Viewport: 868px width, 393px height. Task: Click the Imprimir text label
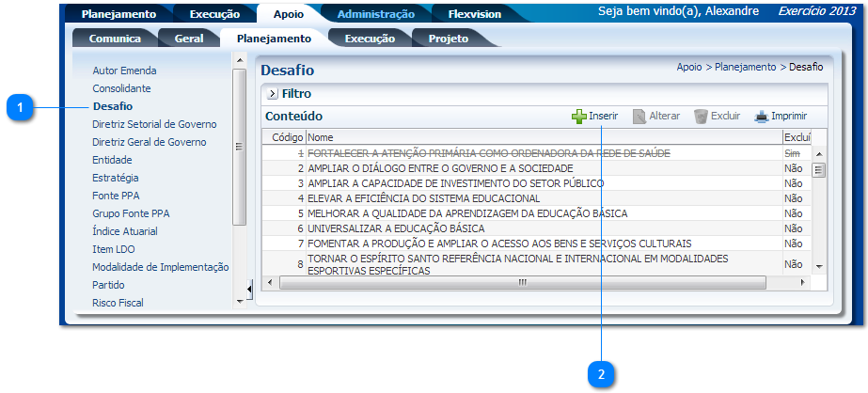[789, 117]
